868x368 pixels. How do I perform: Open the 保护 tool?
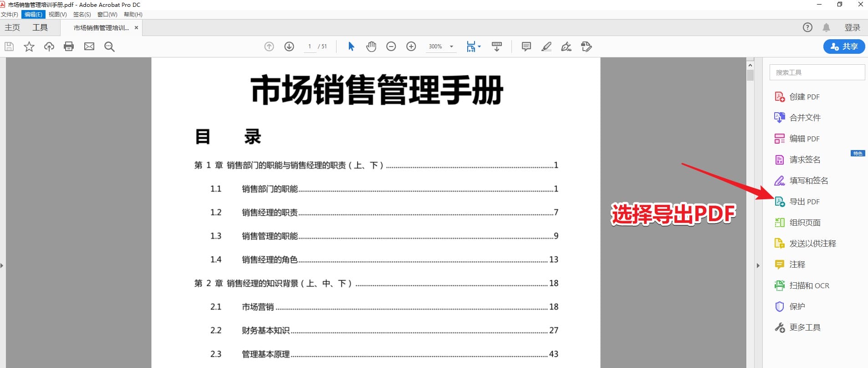[790, 306]
